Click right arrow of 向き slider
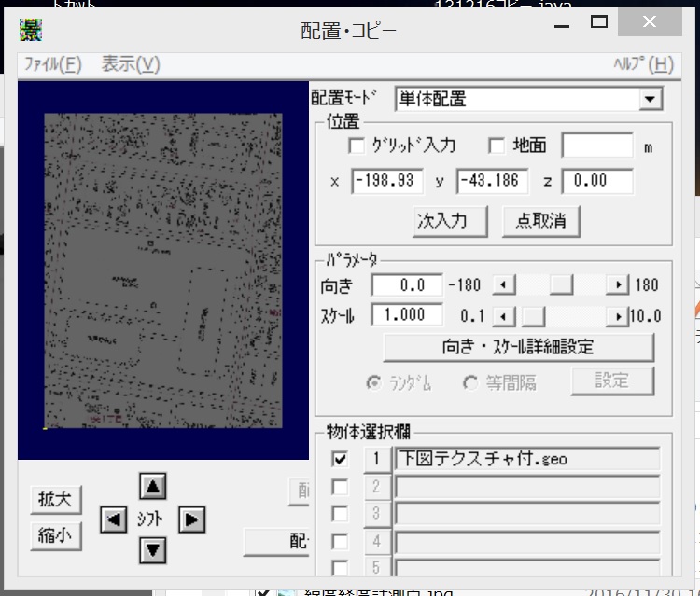The height and width of the screenshot is (596, 700). 618,284
